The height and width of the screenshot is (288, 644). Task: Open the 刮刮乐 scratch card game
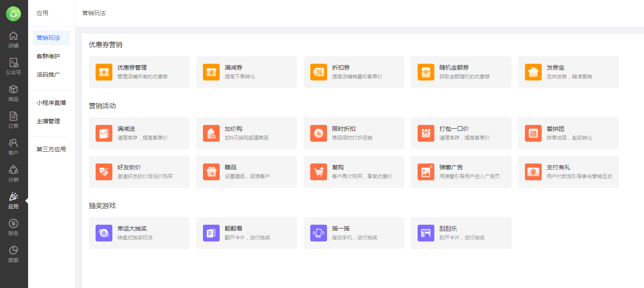(x=461, y=233)
